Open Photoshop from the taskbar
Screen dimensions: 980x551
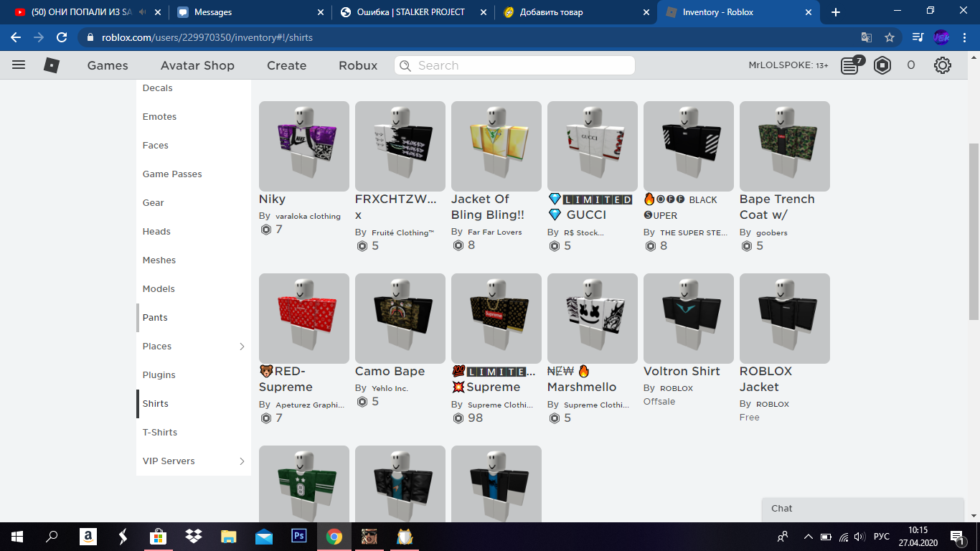[x=299, y=536]
